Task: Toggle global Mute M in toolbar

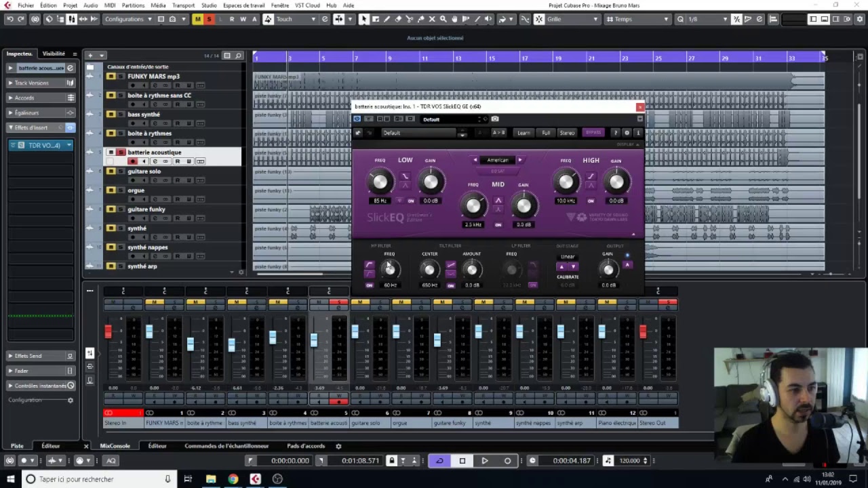Action: point(198,19)
